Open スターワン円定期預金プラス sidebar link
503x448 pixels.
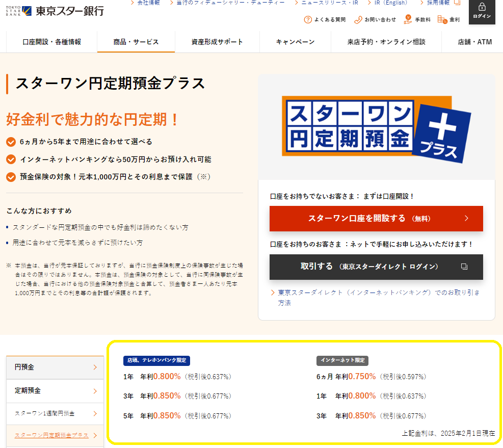51,435
